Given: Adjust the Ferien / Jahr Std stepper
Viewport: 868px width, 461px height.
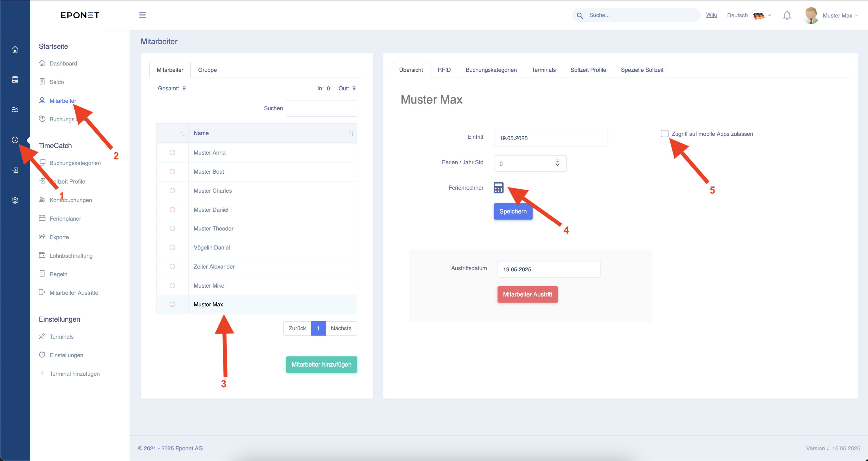Looking at the screenshot, I should coord(557,163).
